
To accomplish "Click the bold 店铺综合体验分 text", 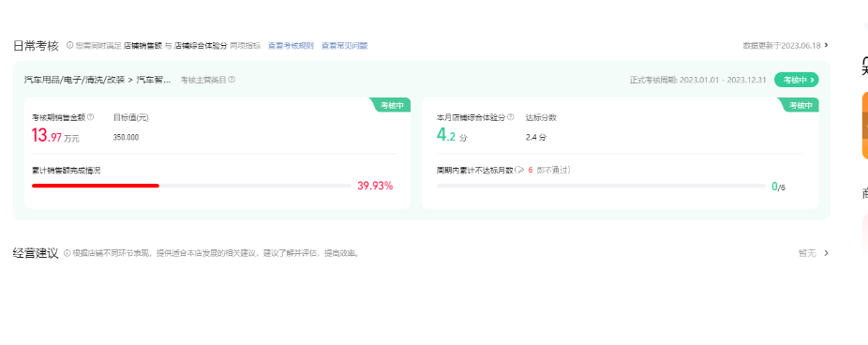I will pyautogui.click(x=201, y=45).
